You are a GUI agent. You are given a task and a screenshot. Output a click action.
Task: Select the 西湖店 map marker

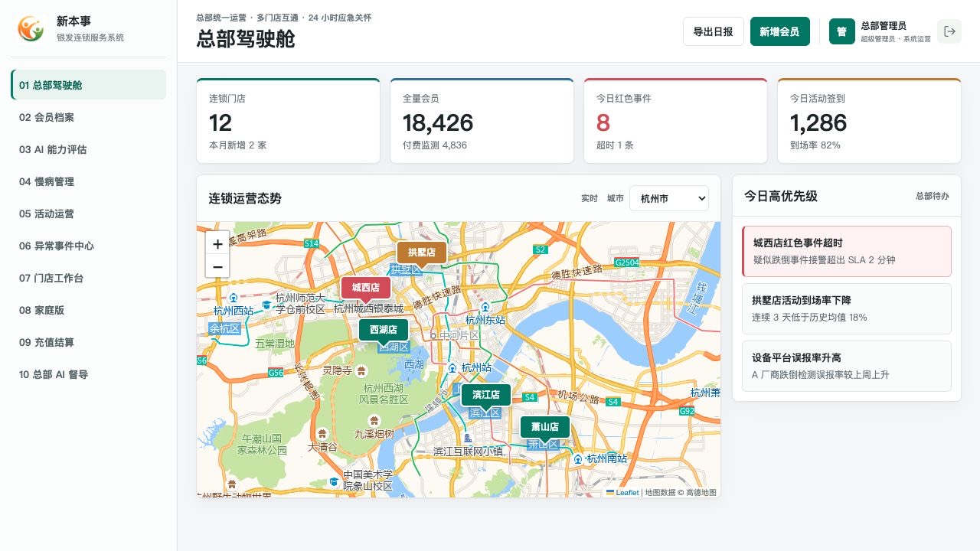384,330
